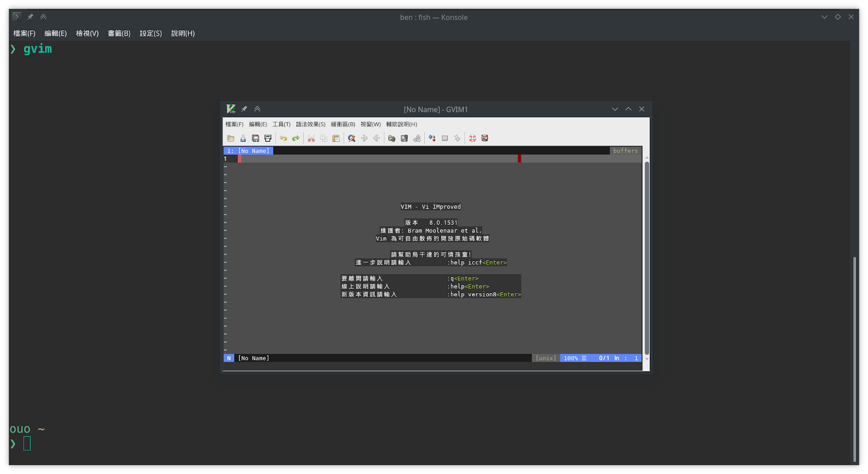Viewport: 868px width, 474px height.
Task: Click the Paste clipboard icon
Action: click(x=336, y=138)
